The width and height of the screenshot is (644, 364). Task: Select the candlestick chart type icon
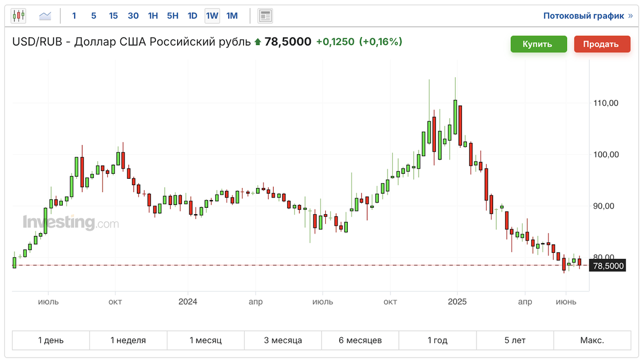click(x=19, y=16)
